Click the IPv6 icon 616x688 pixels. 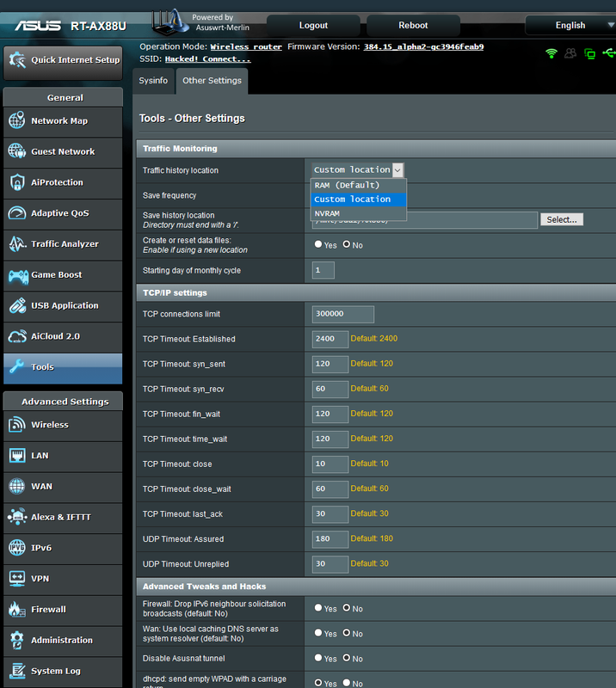coord(17,548)
